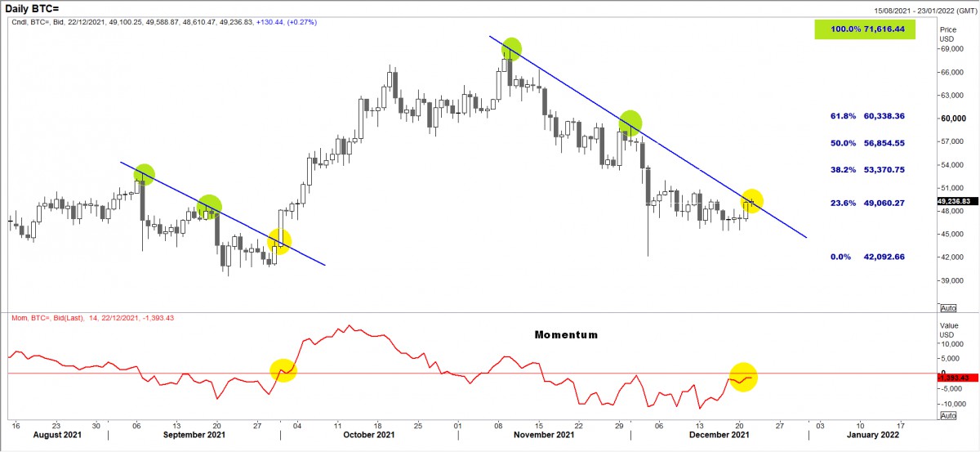Click the yellow circle on December momentum line
Viewport: 980px width, 452px height.
pos(743,377)
